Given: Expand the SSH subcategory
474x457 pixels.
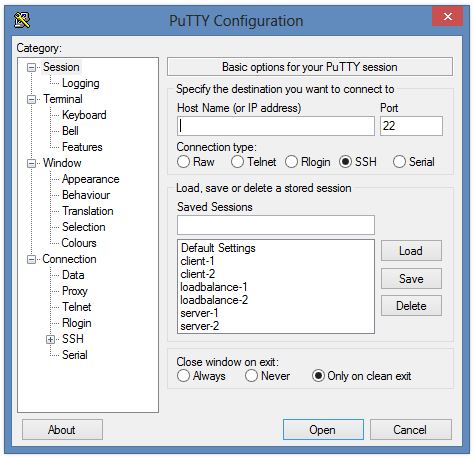Looking at the screenshot, I should tap(50, 340).
